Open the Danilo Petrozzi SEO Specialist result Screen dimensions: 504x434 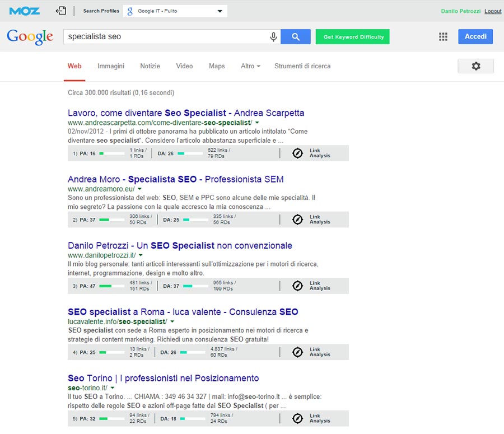click(x=180, y=245)
